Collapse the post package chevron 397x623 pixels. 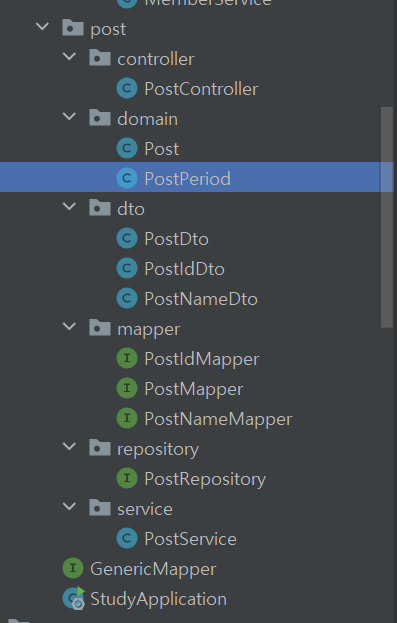tap(42, 27)
